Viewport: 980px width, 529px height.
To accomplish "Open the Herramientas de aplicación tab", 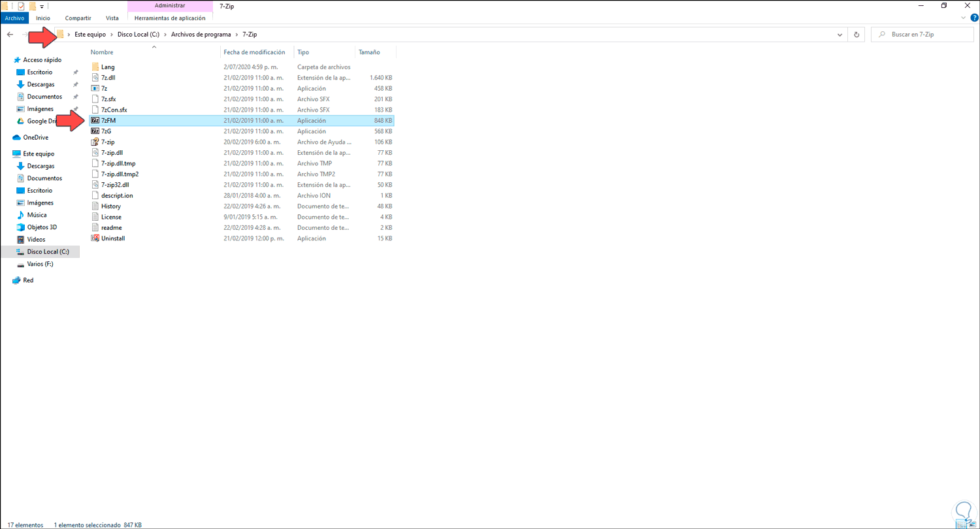I will pyautogui.click(x=170, y=18).
